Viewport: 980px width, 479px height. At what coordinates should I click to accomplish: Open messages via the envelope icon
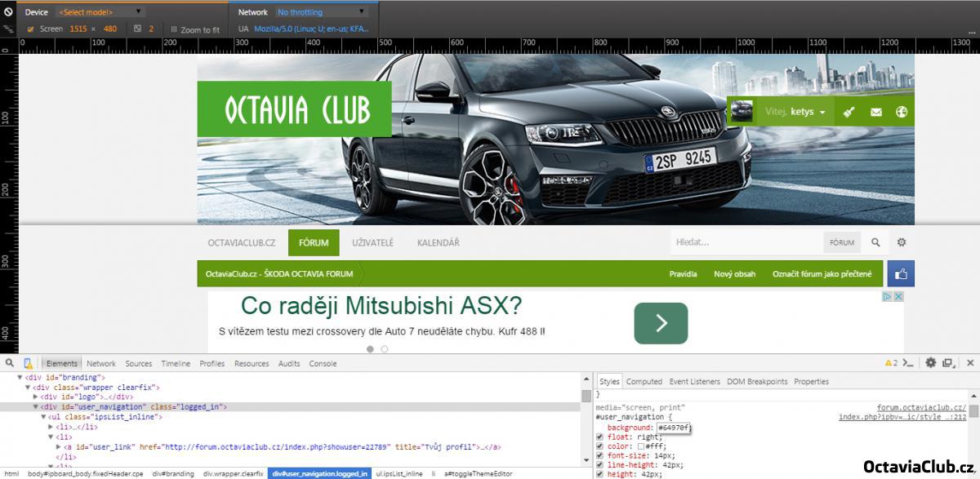tap(875, 112)
